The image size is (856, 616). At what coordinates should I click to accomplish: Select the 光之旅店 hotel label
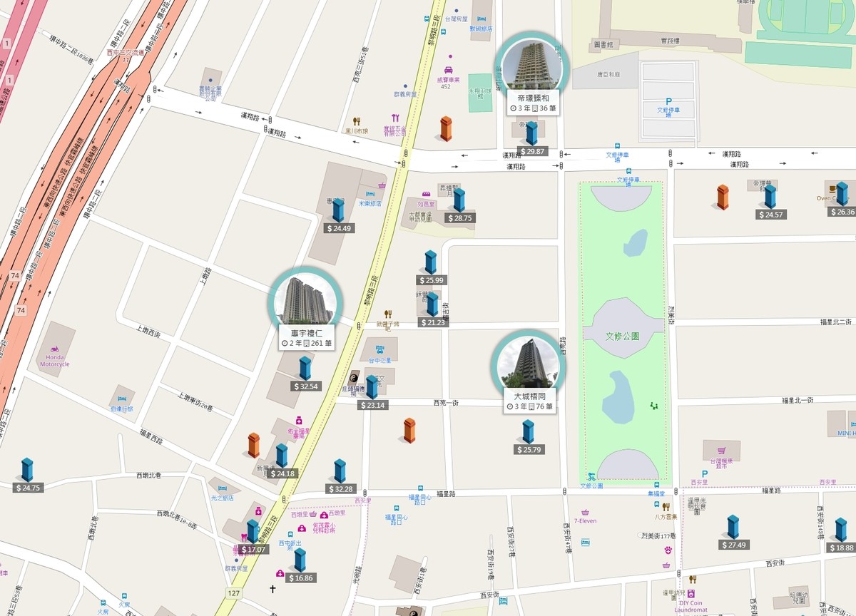click(x=223, y=498)
